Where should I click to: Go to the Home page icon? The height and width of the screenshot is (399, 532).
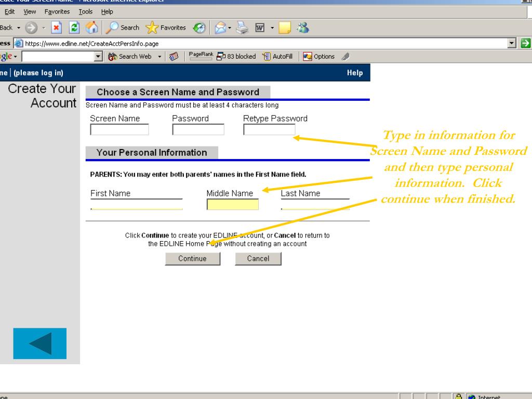[92, 28]
